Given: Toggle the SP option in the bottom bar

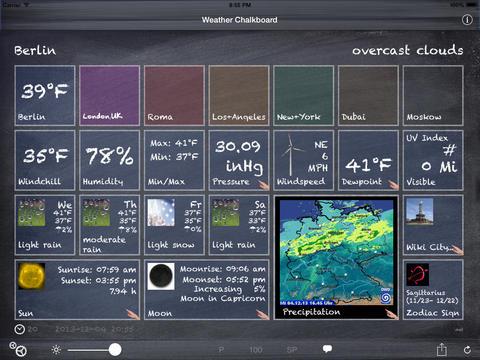Looking at the screenshot, I should pos(292,350).
